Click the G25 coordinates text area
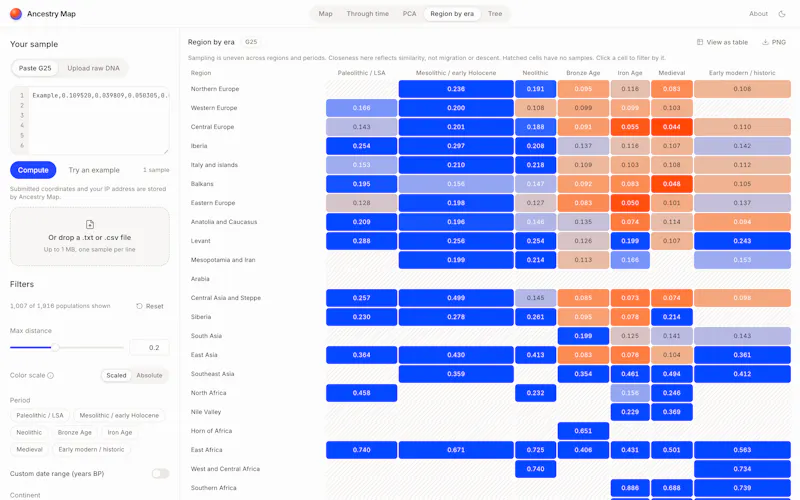The height and width of the screenshot is (500, 800). click(x=90, y=120)
